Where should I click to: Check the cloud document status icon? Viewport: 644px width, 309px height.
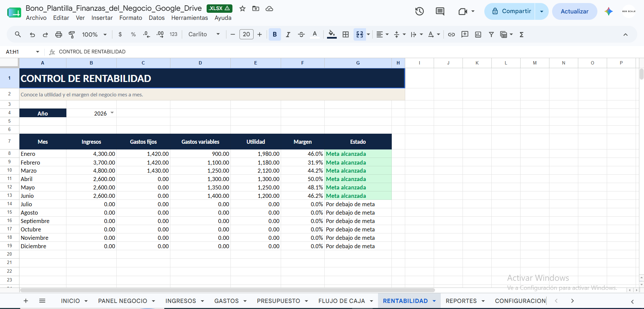269,8
